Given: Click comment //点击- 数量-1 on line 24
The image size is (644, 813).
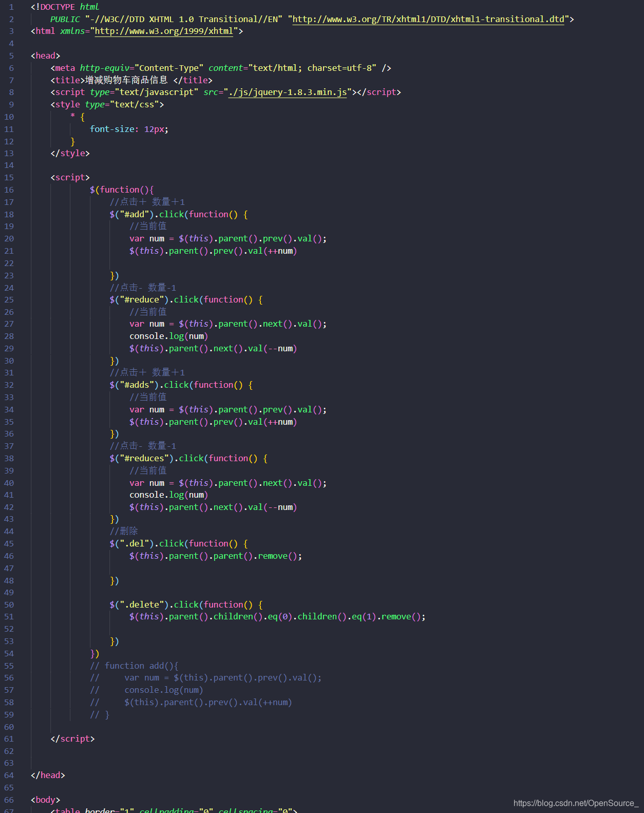Looking at the screenshot, I should pyautogui.click(x=143, y=288).
